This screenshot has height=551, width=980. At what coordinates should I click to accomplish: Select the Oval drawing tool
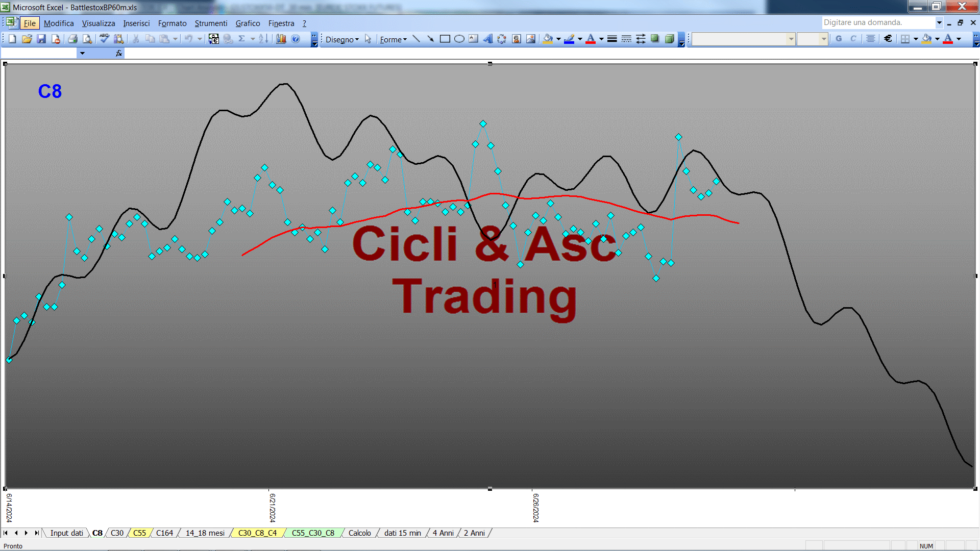click(x=459, y=39)
